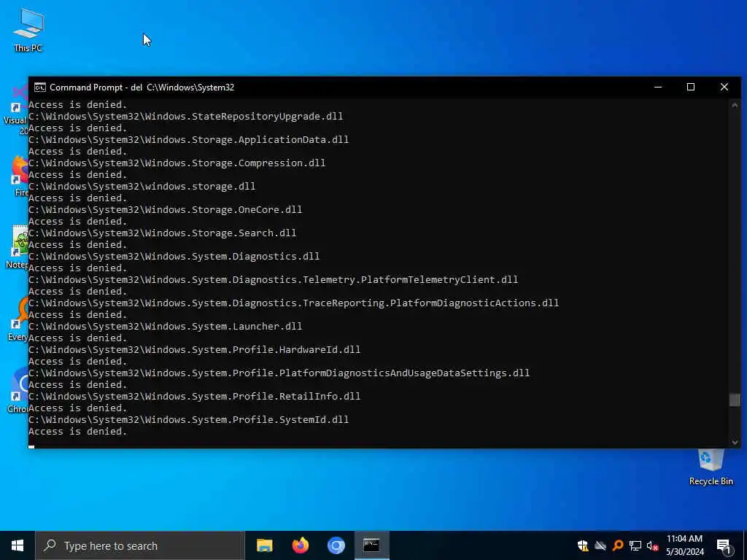The width and height of the screenshot is (747, 560).
Task: Open the Windows Start menu
Action: (x=18, y=545)
